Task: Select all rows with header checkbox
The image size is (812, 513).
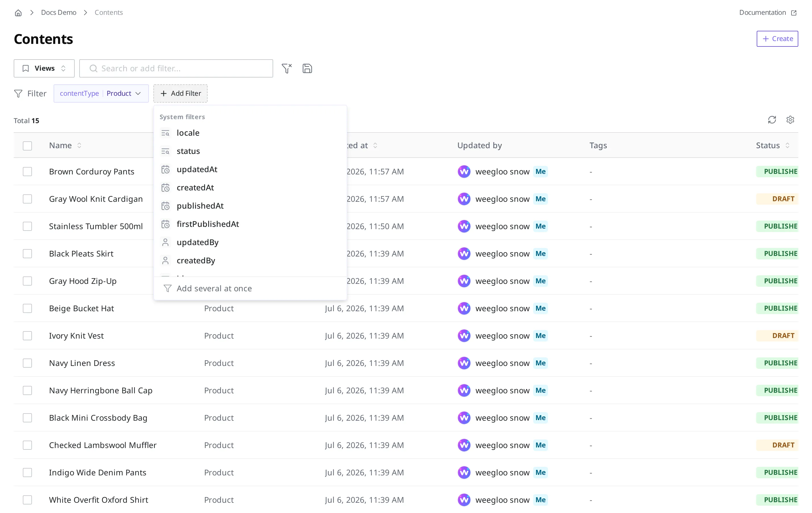Action: [x=27, y=146]
